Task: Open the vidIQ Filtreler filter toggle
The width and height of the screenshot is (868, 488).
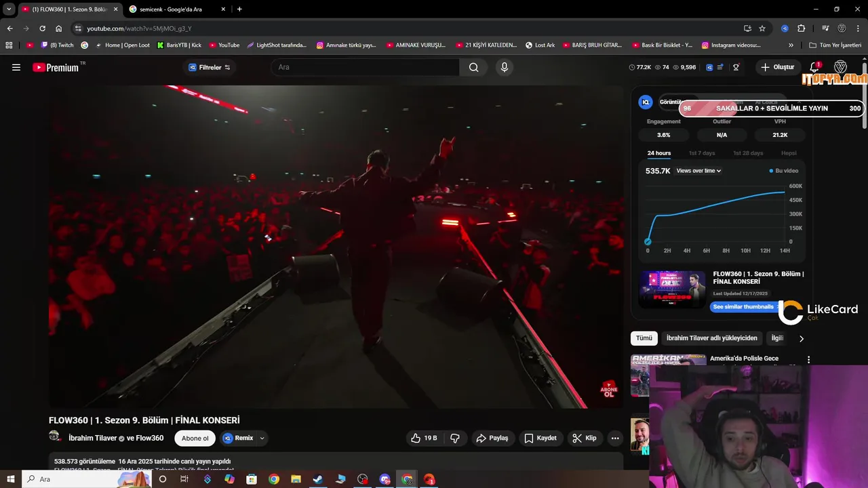Action: [x=210, y=67]
